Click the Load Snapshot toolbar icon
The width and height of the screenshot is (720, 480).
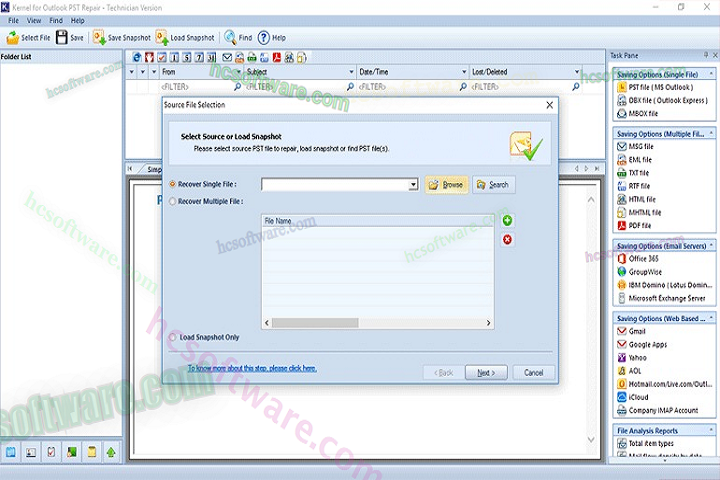(161, 38)
